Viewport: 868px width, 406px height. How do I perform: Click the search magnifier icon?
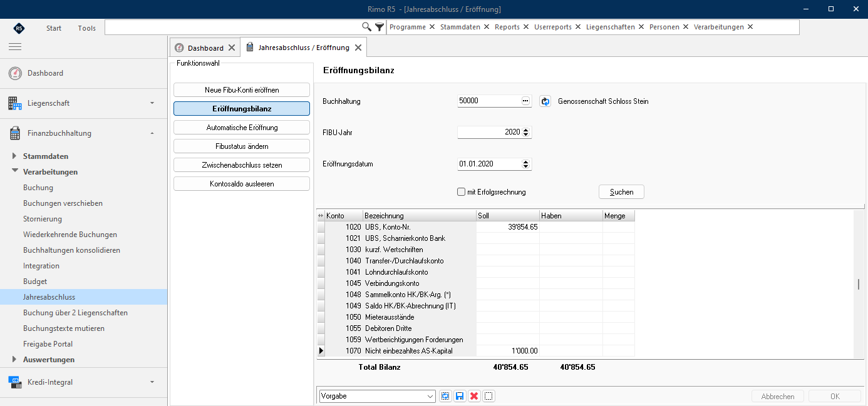pyautogui.click(x=367, y=27)
